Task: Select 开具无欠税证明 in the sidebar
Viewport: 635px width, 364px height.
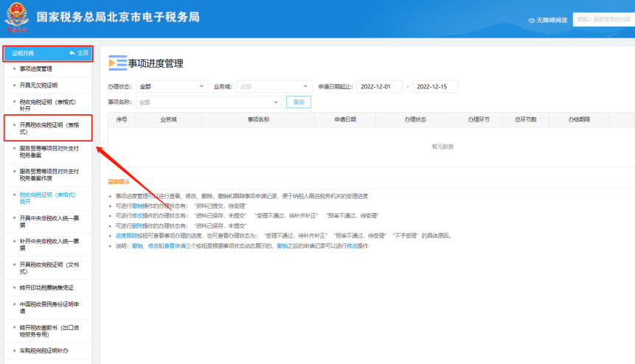Action: 38,85
